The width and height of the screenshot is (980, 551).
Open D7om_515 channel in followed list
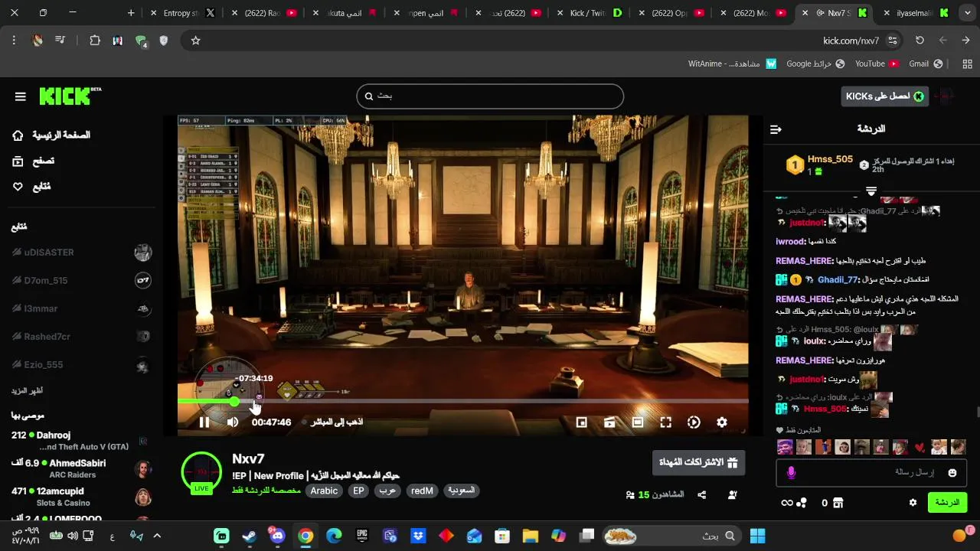pos(81,281)
